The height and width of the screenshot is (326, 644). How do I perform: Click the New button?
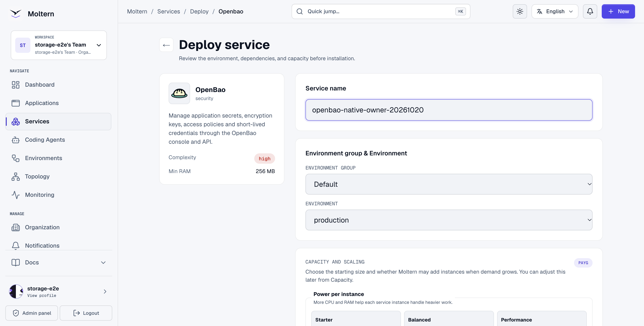coord(618,11)
